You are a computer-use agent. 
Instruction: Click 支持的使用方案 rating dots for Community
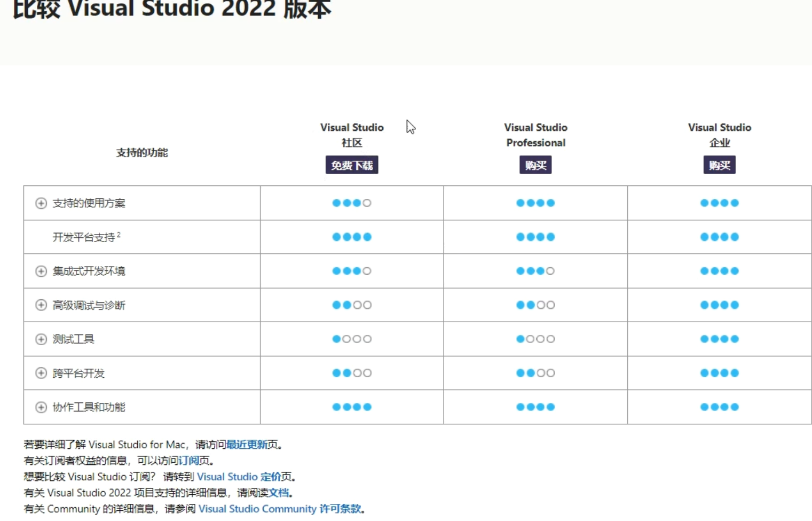tap(352, 203)
